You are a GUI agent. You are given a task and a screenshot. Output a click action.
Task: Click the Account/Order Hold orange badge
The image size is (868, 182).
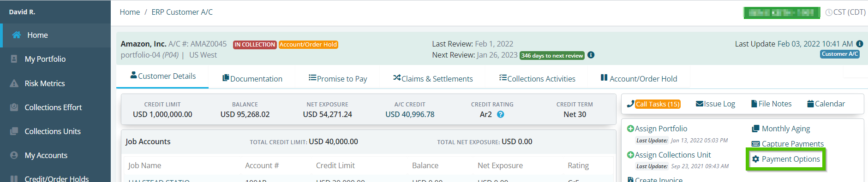(x=308, y=45)
